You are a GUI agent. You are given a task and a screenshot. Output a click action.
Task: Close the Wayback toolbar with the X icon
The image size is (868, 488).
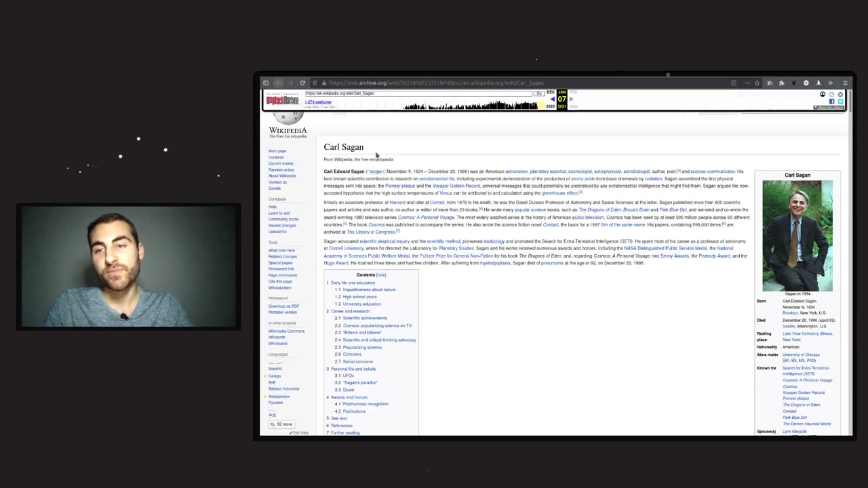point(840,95)
